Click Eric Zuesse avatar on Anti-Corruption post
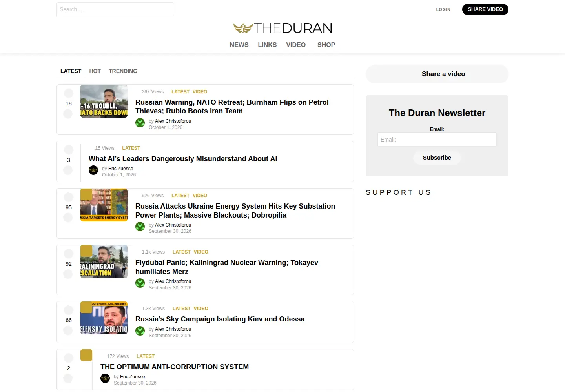This screenshot has height=392, width=565. (105, 378)
